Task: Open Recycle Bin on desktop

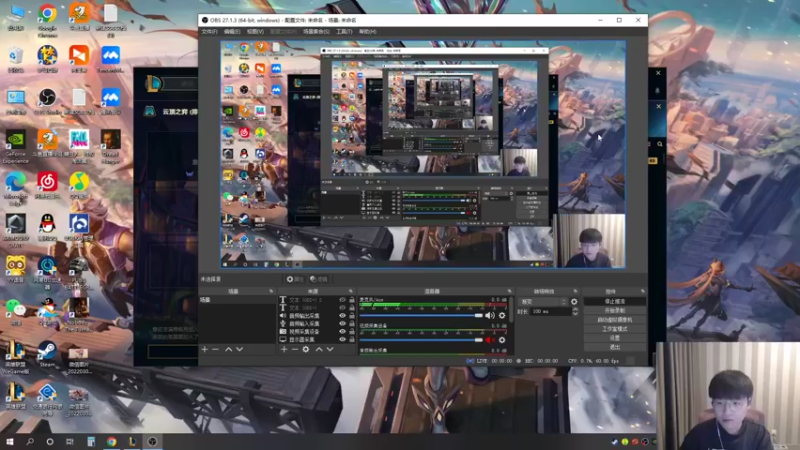Action: pos(15,59)
